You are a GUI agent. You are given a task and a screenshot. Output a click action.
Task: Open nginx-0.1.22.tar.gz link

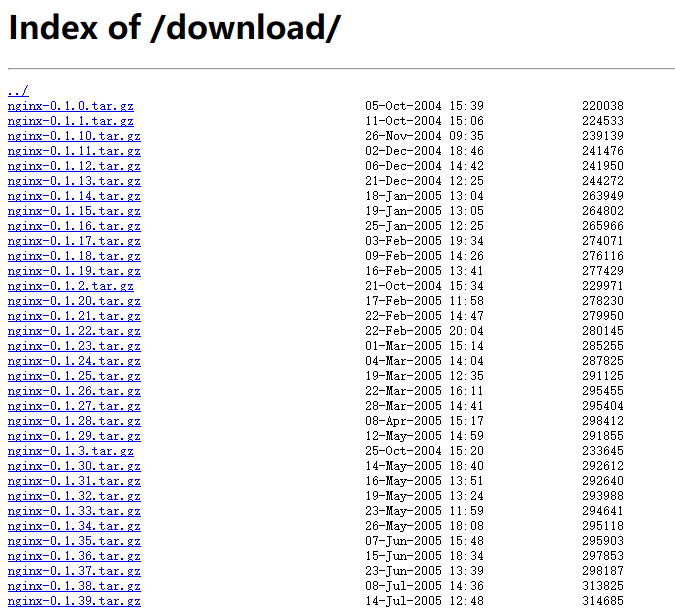74,331
